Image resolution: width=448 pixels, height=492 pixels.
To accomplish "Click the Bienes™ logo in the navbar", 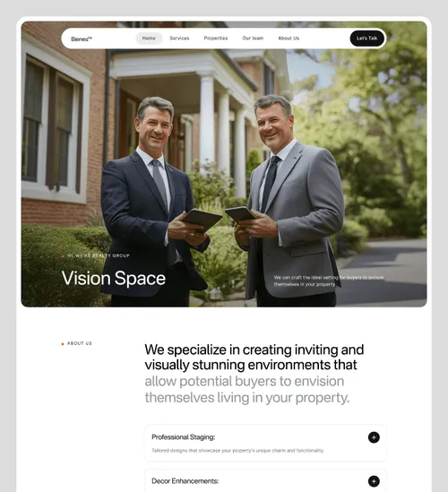I will [x=82, y=39].
